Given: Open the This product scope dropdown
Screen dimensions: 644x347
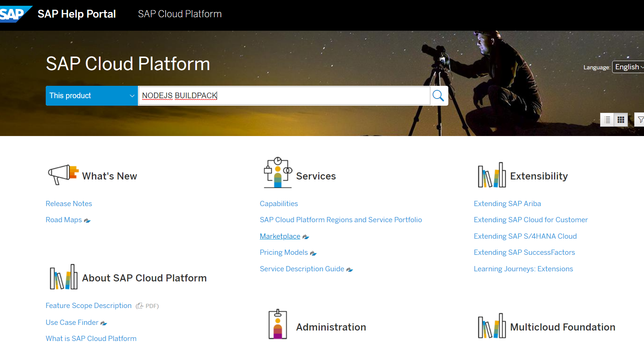Looking at the screenshot, I should [92, 96].
